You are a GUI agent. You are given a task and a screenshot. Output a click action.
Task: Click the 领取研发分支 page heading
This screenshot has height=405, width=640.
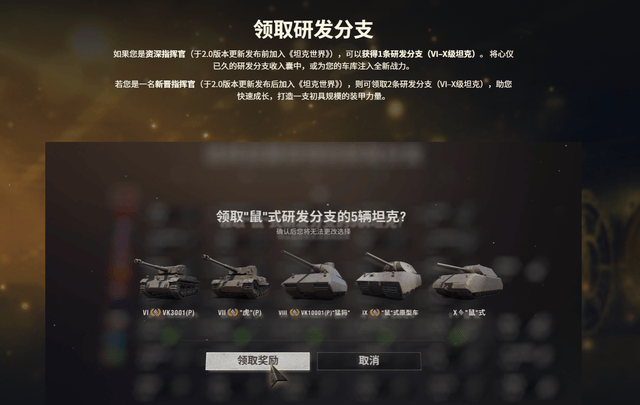313,29
